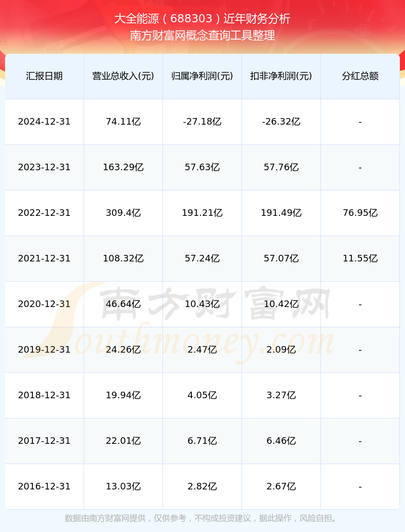The width and height of the screenshot is (405, 532).
Task: Click non-recurring profit value 2.09亿
Action: [x=281, y=350]
